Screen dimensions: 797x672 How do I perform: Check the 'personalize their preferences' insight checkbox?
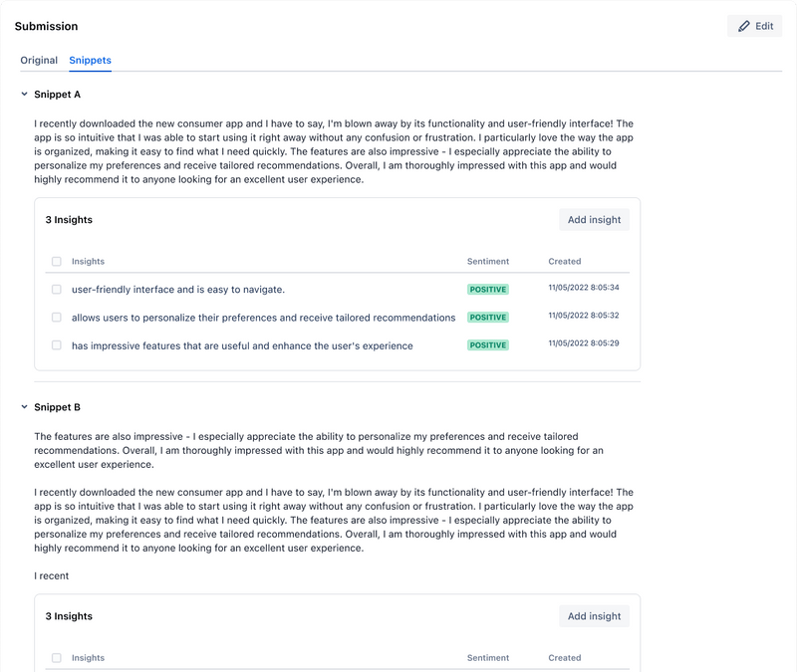[57, 318]
